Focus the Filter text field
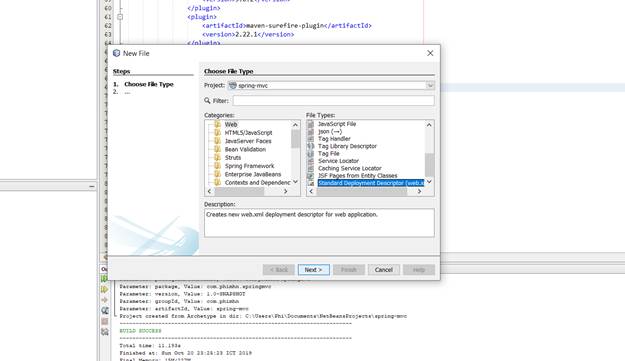625x361 pixels. 334,101
